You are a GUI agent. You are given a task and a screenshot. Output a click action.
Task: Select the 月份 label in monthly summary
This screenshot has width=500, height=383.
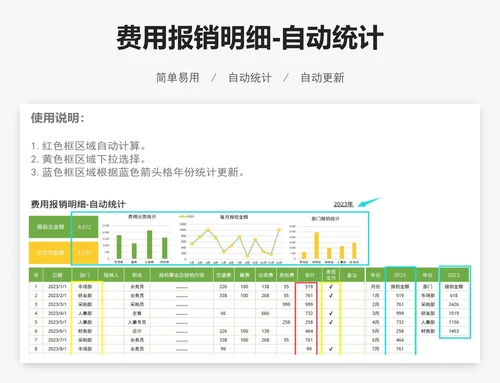point(375,286)
